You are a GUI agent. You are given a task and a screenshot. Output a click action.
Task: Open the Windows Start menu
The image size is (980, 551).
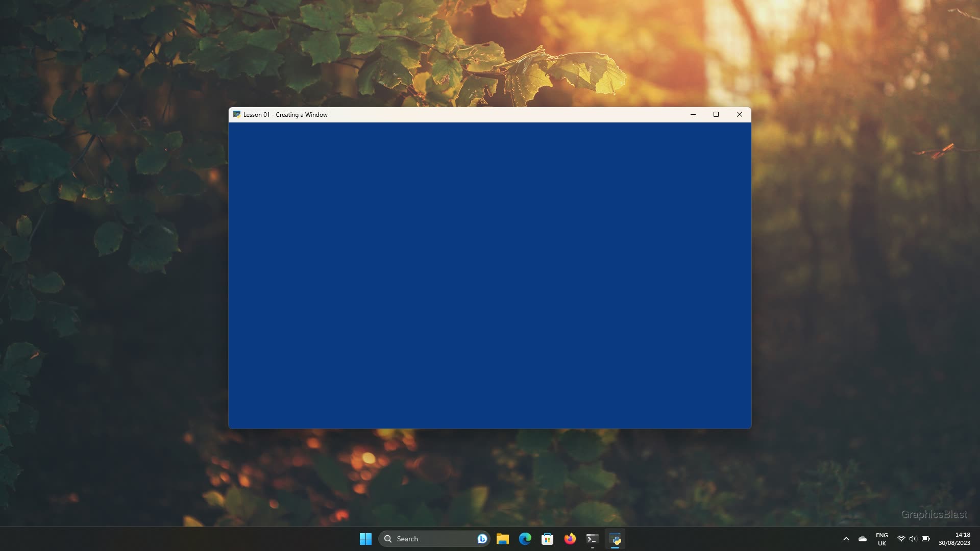[365, 539]
